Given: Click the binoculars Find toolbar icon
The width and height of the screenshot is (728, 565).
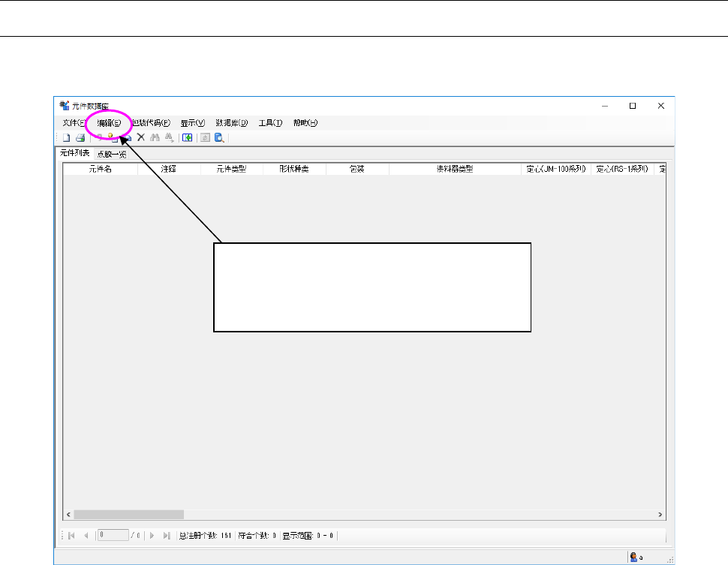Looking at the screenshot, I should tap(155, 137).
